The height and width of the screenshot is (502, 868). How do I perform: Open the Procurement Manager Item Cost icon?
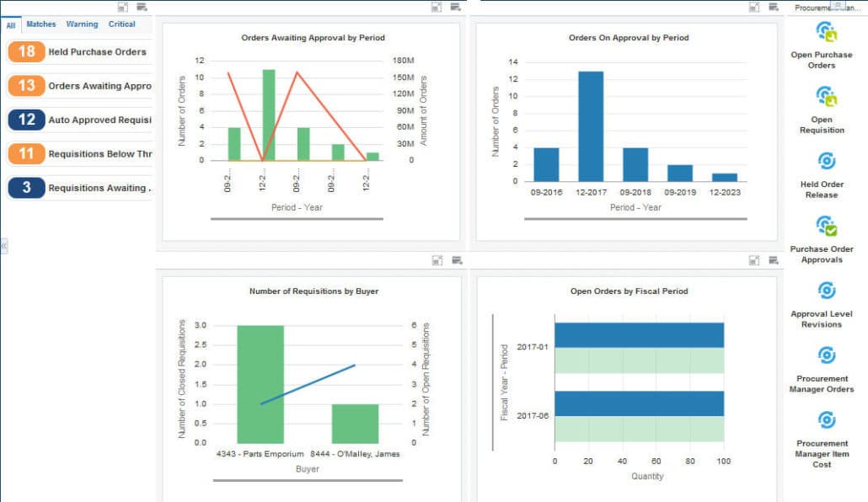pyautogui.click(x=826, y=419)
